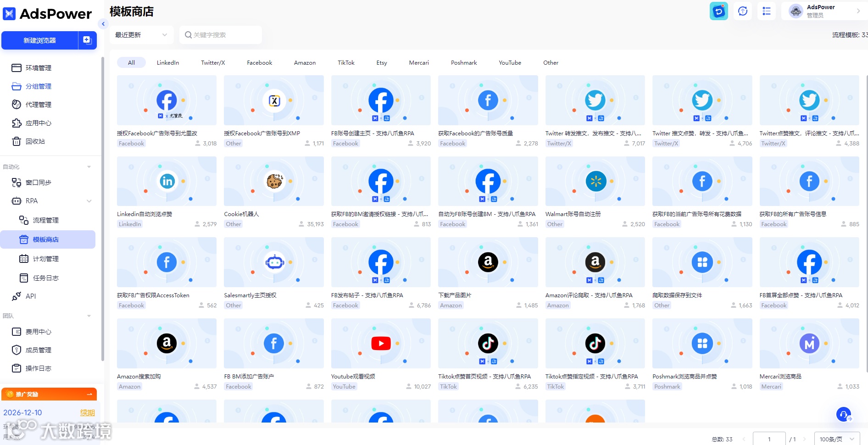Click the new browser plus icon button

87,40
